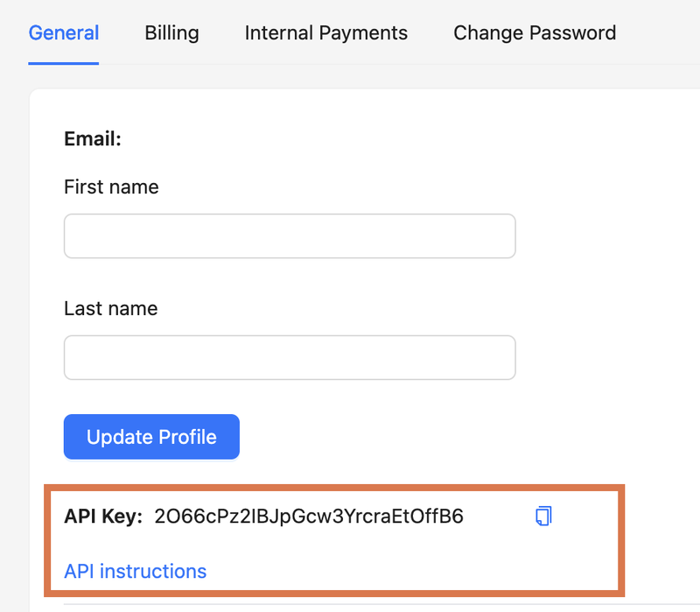This screenshot has height=612, width=700.
Task: Focus the Last name input field
Action: coord(290,358)
